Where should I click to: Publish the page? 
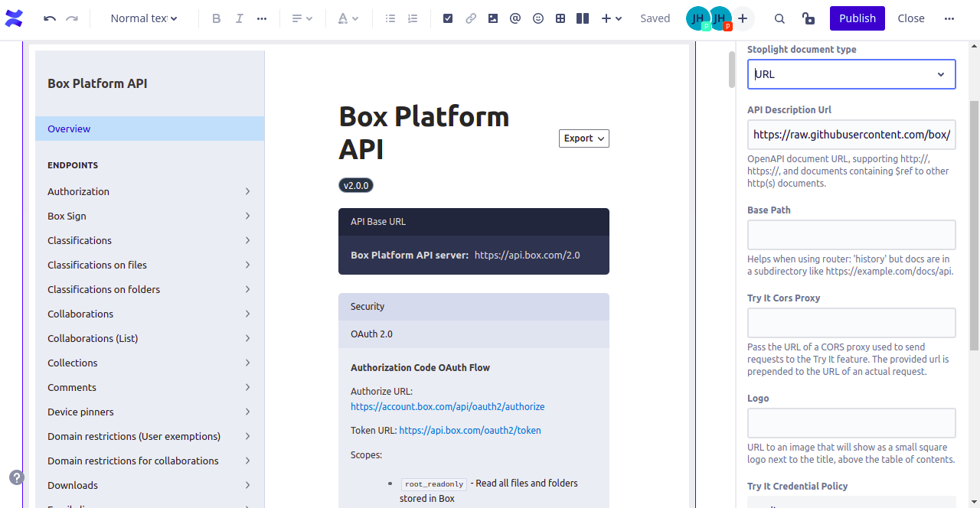[857, 18]
